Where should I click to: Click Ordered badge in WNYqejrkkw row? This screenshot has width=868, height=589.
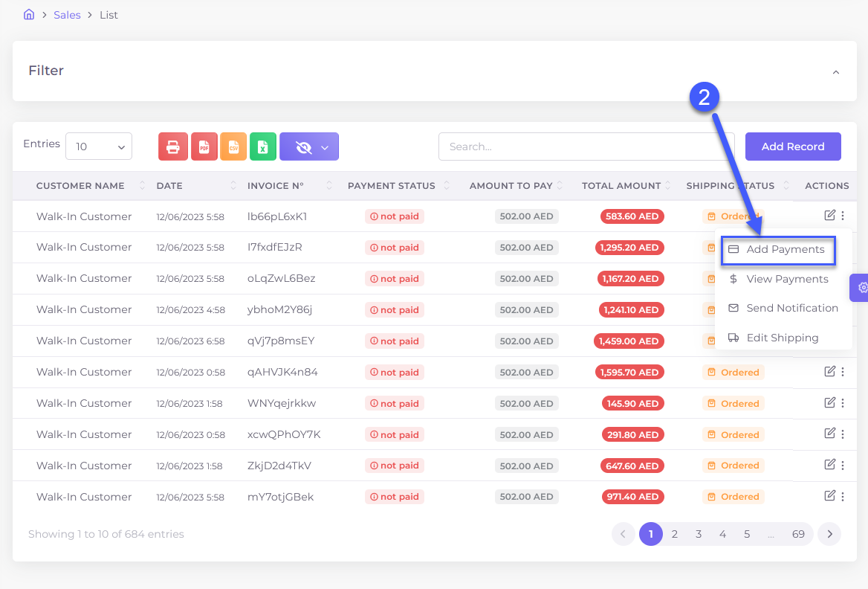[733, 403]
